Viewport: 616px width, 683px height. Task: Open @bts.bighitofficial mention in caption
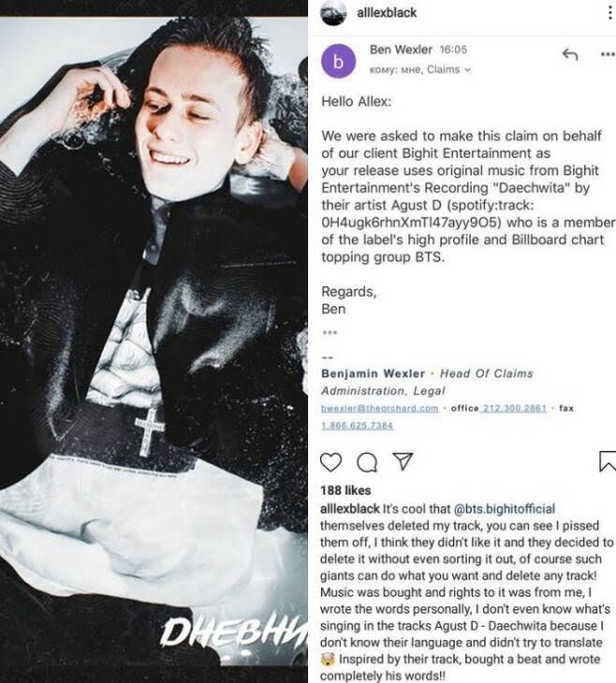pos(505,509)
